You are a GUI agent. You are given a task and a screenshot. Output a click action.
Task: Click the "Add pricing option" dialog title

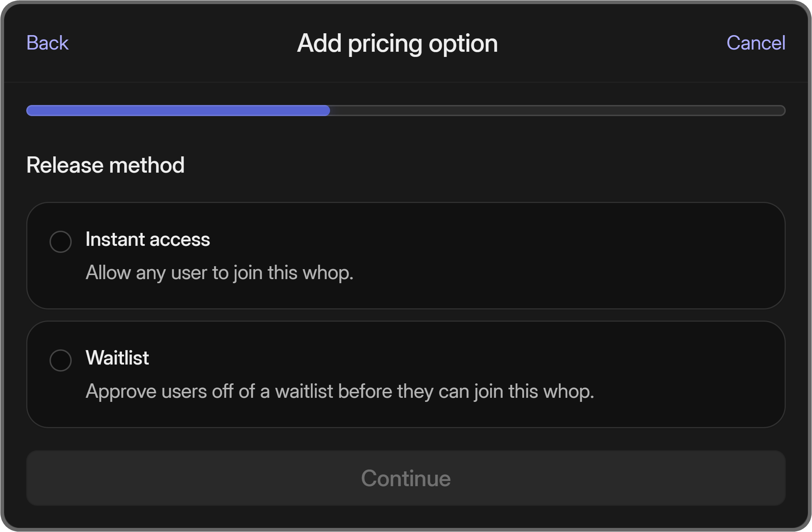click(397, 43)
